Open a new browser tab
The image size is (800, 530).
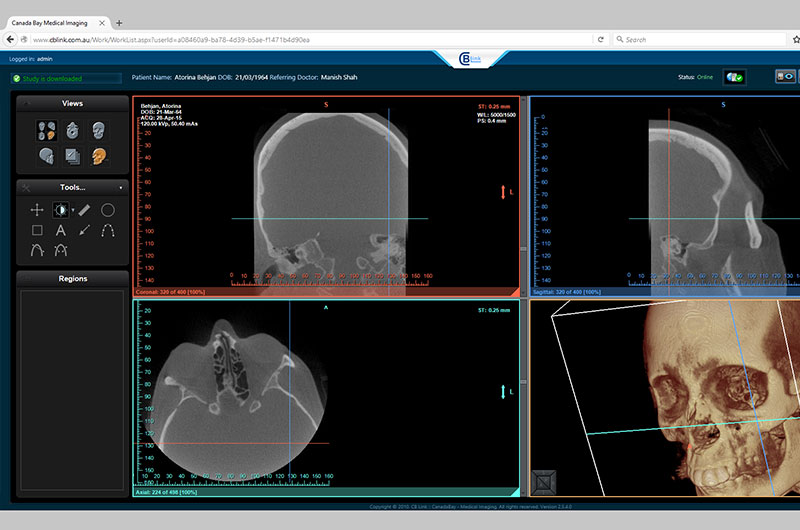click(x=119, y=23)
